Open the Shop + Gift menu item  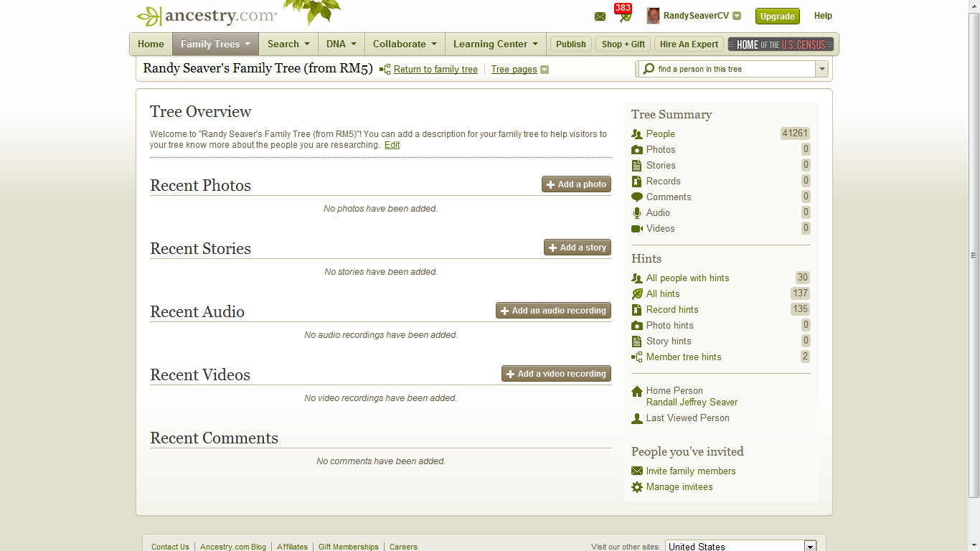coord(623,44)
